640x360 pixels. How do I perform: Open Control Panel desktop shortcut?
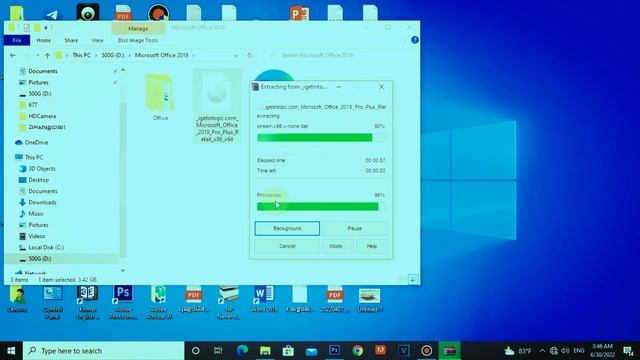(53, 302)
